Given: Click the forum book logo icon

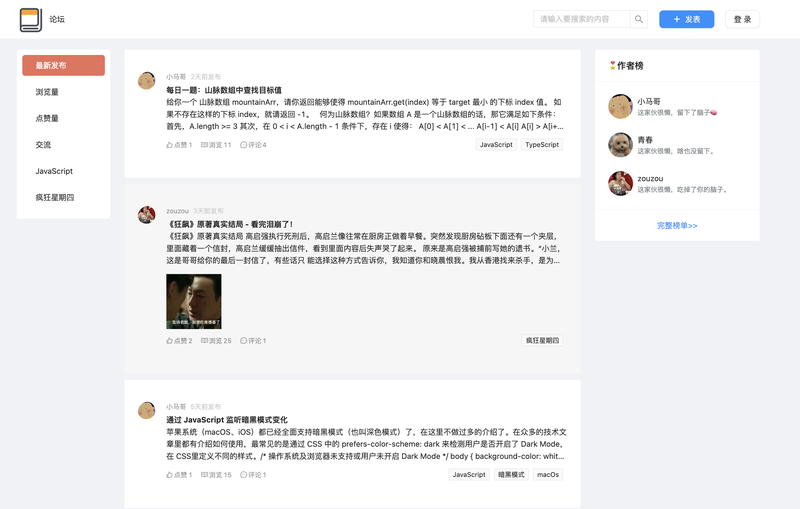Looking at the screenshot, I should tap(31, 19).
